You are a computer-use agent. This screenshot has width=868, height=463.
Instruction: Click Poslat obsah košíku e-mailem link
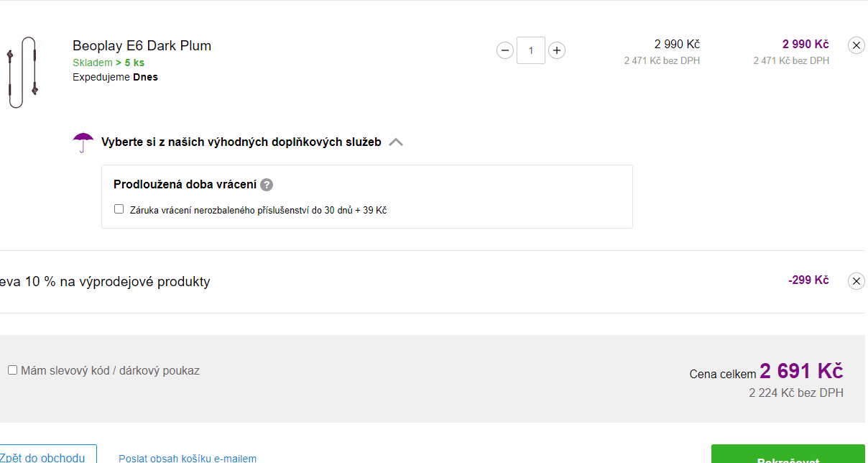[188, 458]
